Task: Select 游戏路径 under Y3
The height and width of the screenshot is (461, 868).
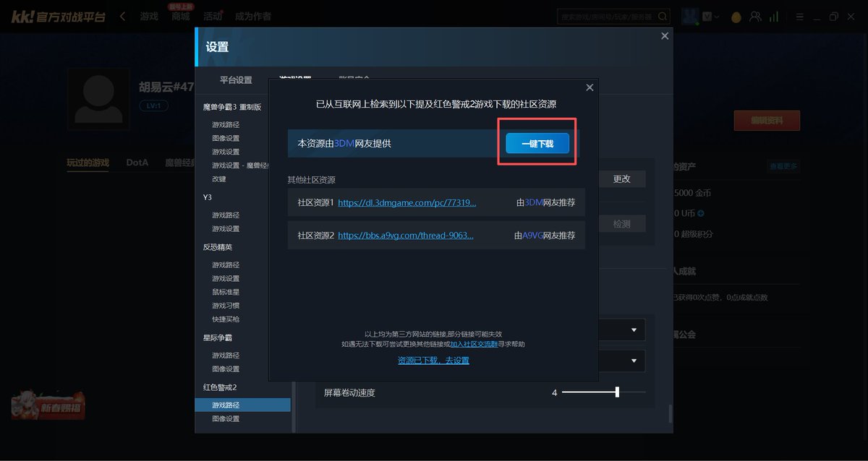Action: [226, 215]
